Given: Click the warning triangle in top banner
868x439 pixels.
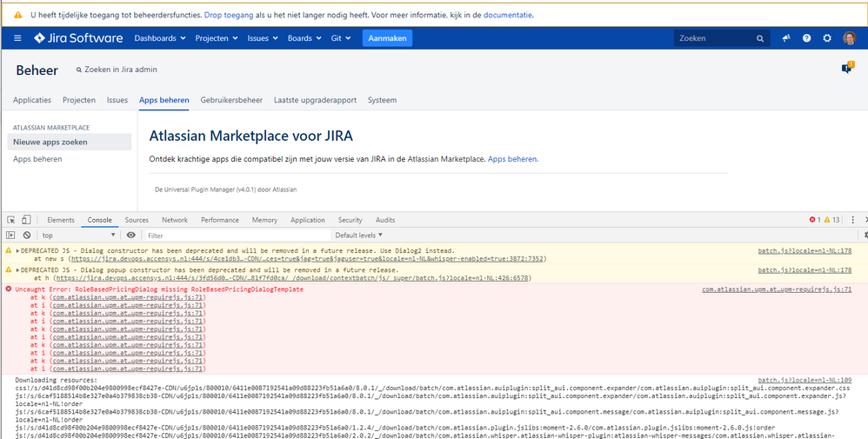Looking at the screenshot, I should (x=18, y=15).
